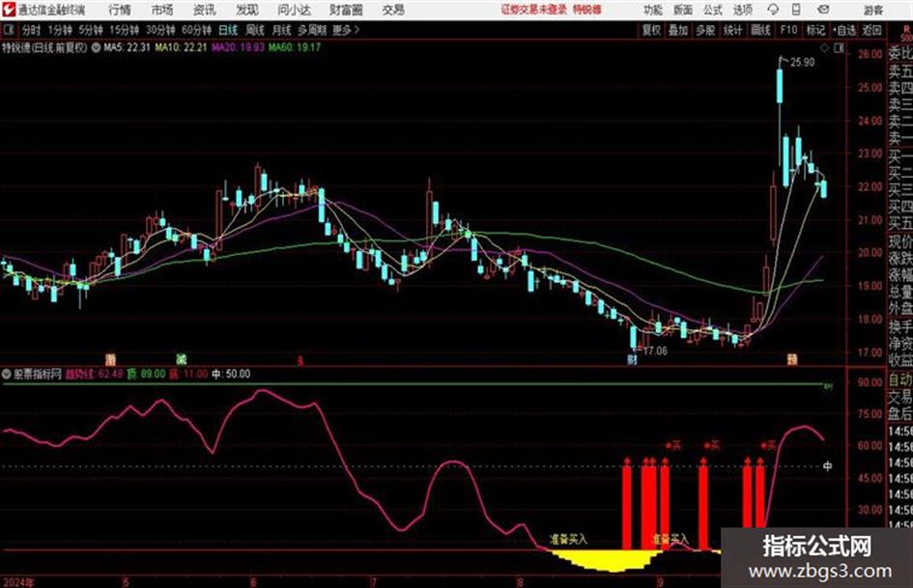
Task: Toggle the left panel icon beside 分时
Action: 9,30
